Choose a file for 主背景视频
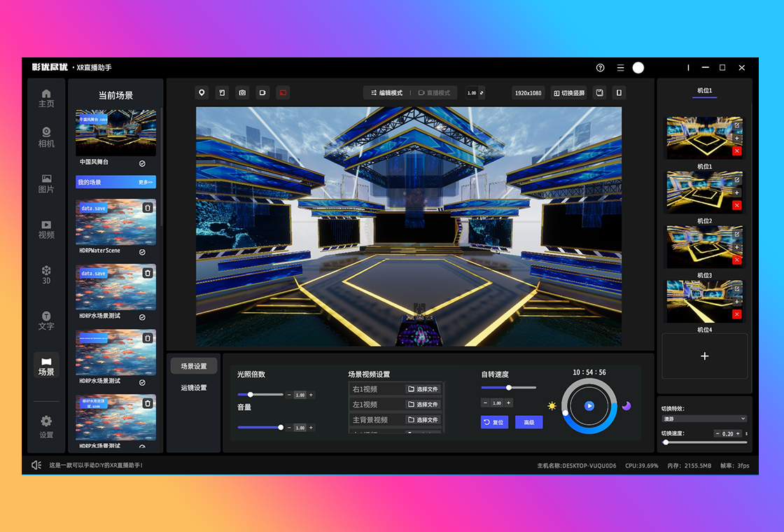The width and height of the screenshot is (784, 532). [423, 419]
